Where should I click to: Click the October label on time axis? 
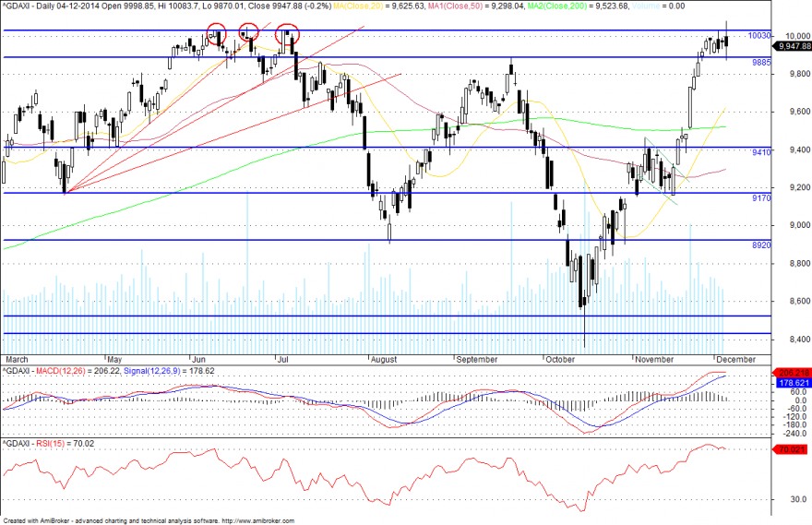[x=560, y=359]
